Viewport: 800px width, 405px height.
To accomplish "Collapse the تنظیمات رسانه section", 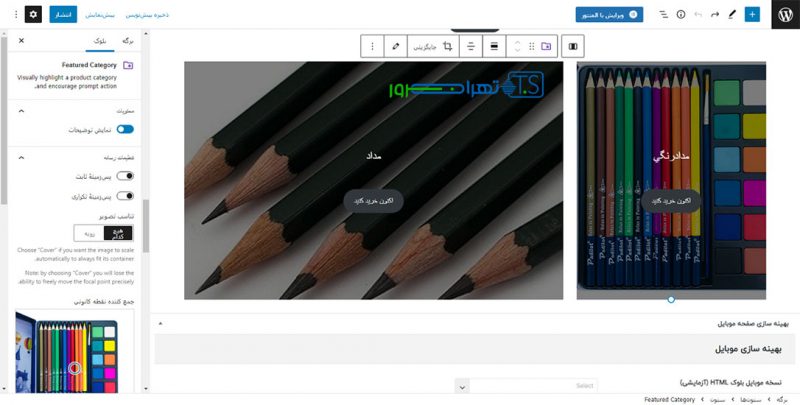I will click(x=22, y=157).
